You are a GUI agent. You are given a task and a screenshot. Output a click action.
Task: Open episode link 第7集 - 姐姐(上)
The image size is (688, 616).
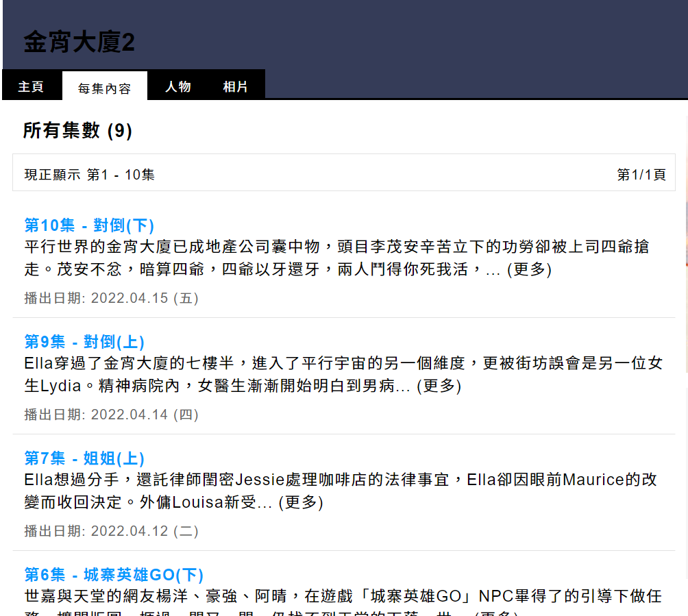coord(84,458)
